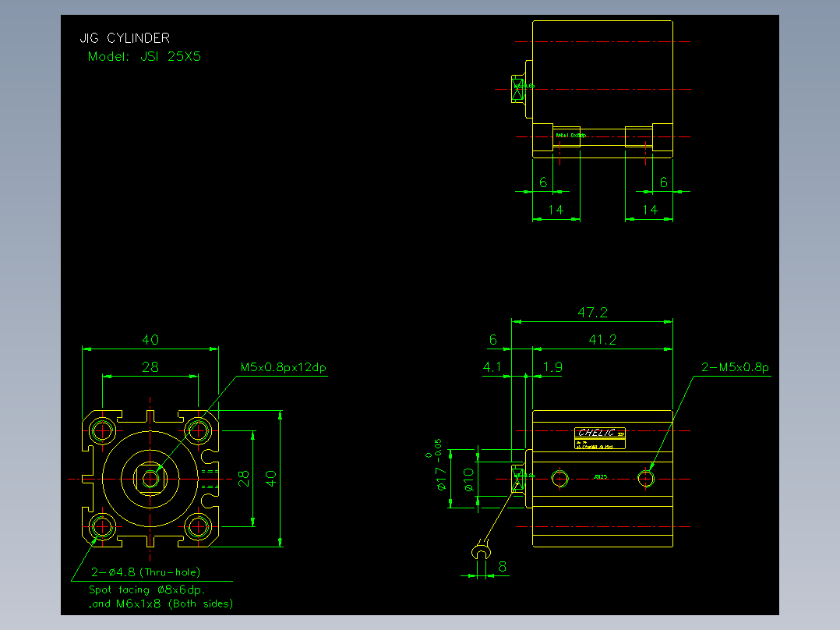
Task: Click the CHELIC nameplate on the cylinder body
Action: 599,437
